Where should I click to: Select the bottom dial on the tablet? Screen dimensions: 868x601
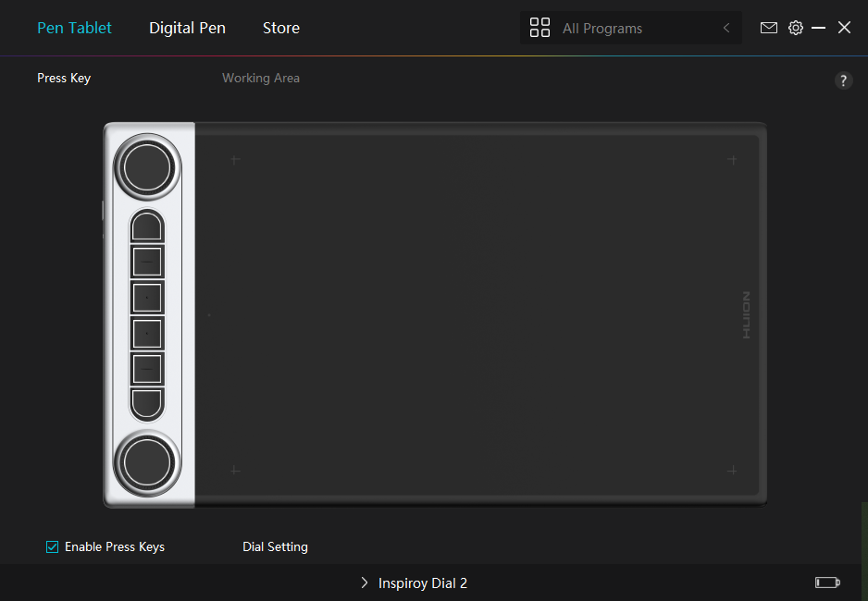pyautogui.click(x=147, y=463)
